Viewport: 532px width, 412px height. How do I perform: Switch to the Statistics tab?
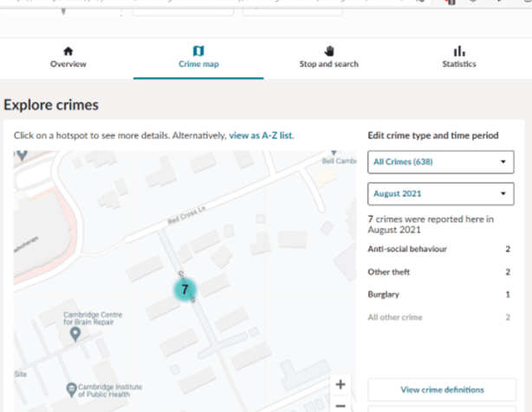458,64
